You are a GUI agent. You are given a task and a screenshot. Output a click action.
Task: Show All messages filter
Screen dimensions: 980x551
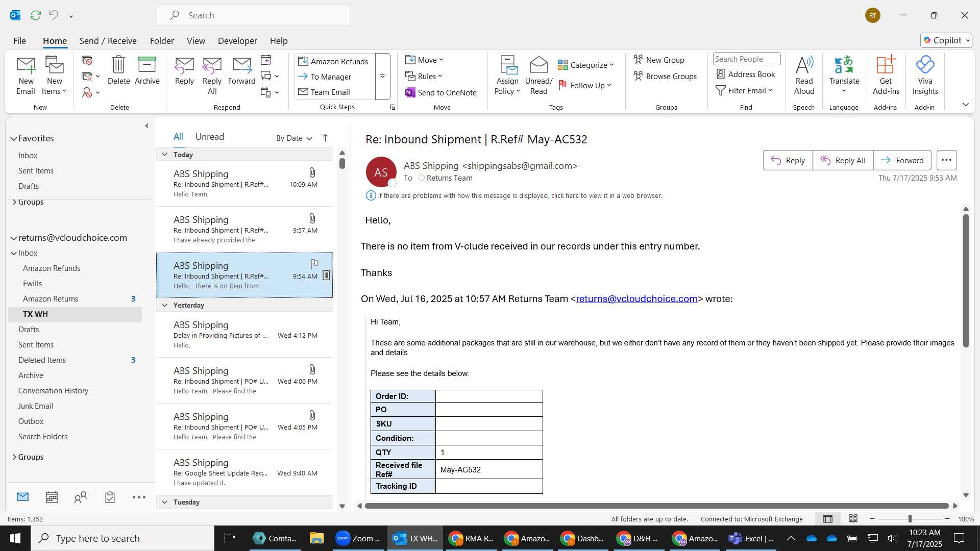(178, 137)
